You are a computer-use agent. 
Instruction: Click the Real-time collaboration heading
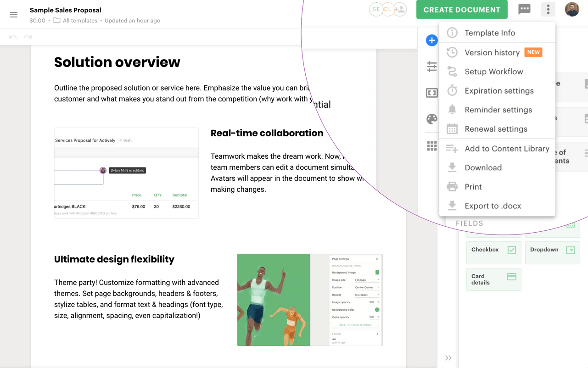pyautogui.click(x=267, y=133)
